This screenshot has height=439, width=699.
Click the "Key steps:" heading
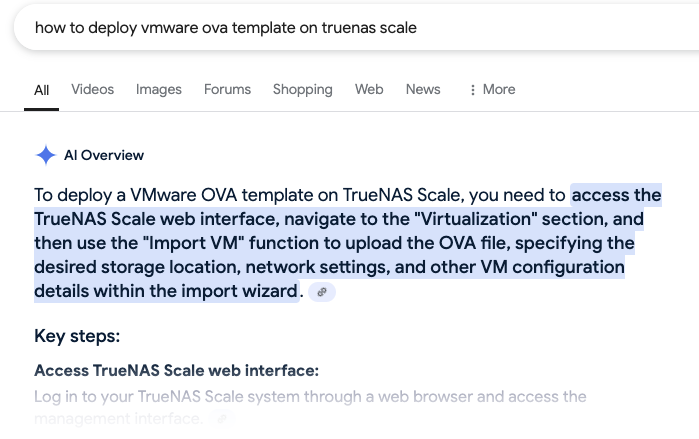(x=77, y=336)
